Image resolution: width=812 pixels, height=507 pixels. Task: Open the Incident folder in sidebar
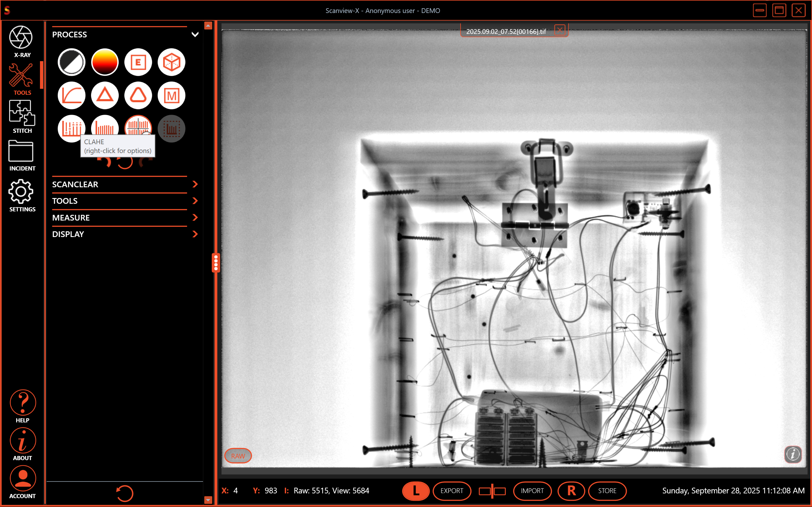pyautogui.click(x=22, y=155)
